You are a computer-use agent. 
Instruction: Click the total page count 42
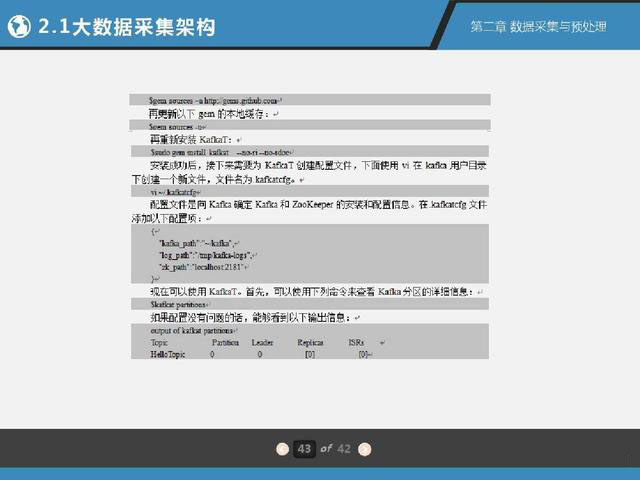[344, 449]
